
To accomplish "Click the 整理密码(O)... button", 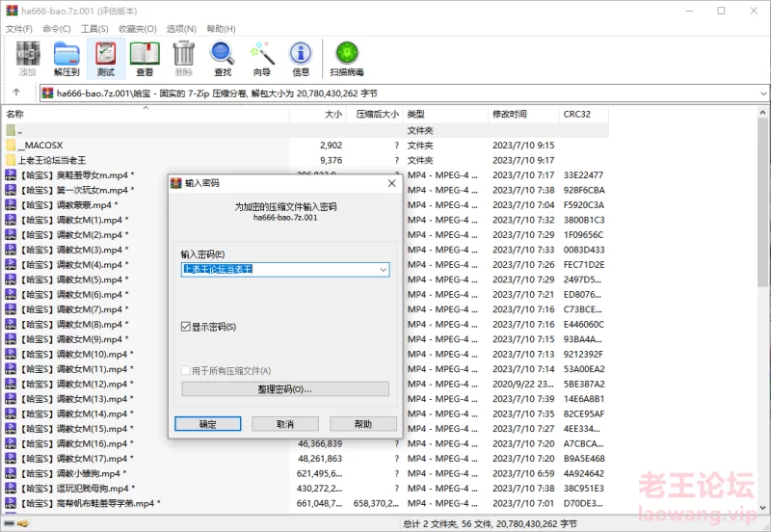I will pyautogui.click(x=285, y=389).
